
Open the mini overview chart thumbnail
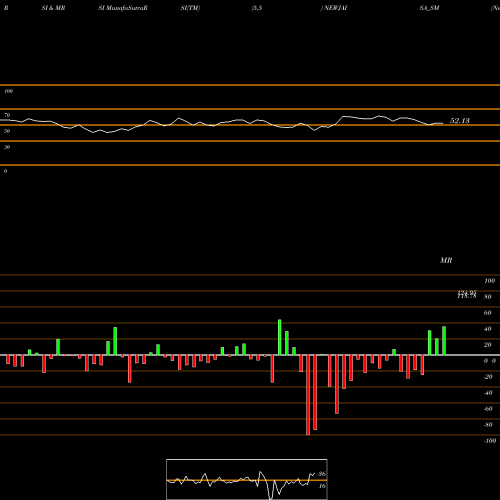(247, 479)
